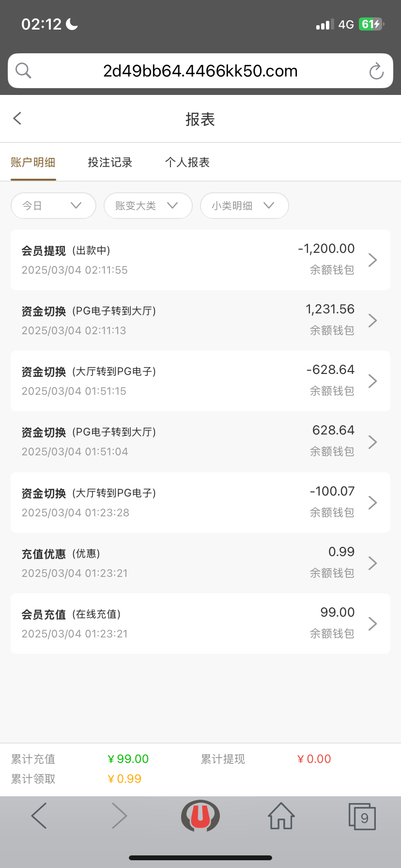Open the browser home icon

tap(281, 816)
